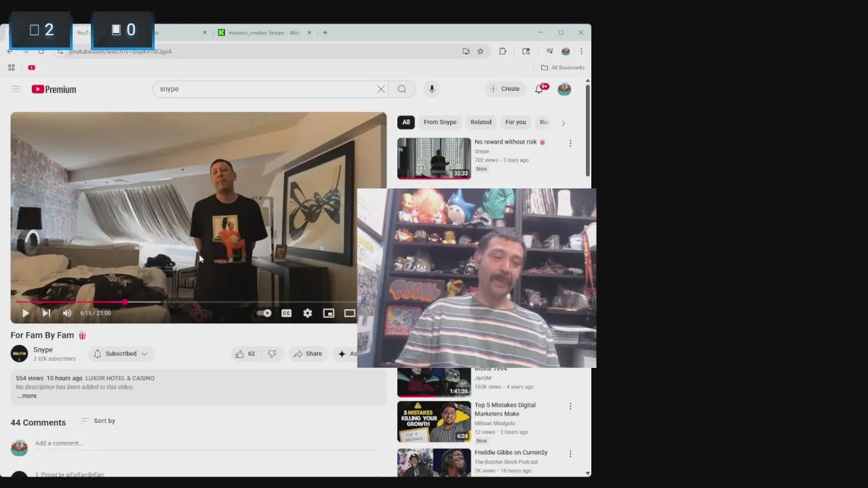Image resolution: width=868 pixels, height=488 pixels.
Task: Select the "From Snype" filter chip
Action: point(440,122)
